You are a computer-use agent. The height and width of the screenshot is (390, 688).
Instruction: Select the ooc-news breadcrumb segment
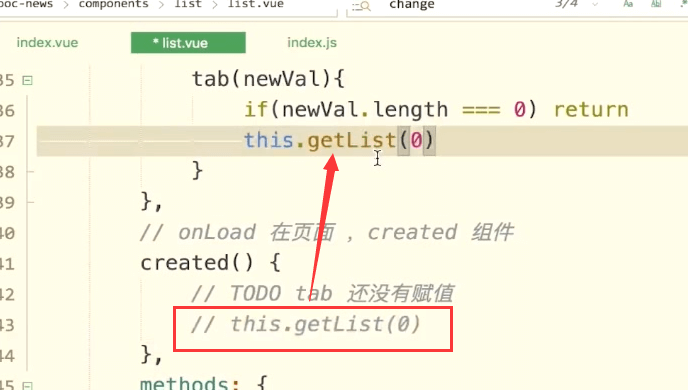[x=26, y=4]
